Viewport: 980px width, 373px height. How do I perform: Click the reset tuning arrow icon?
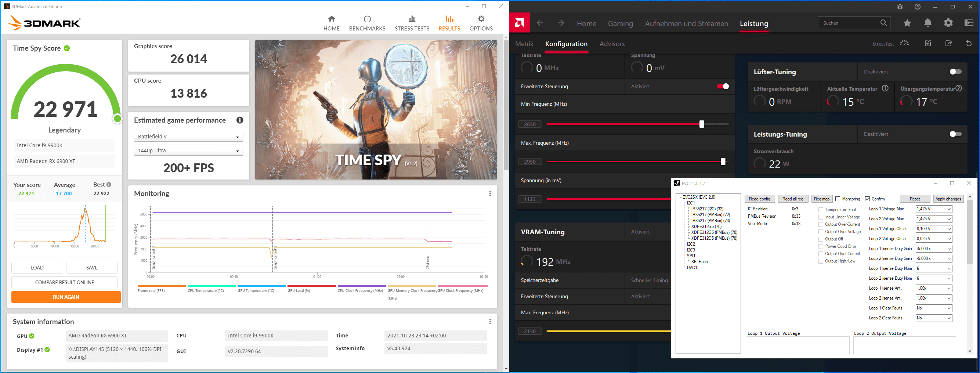(969, 43)
